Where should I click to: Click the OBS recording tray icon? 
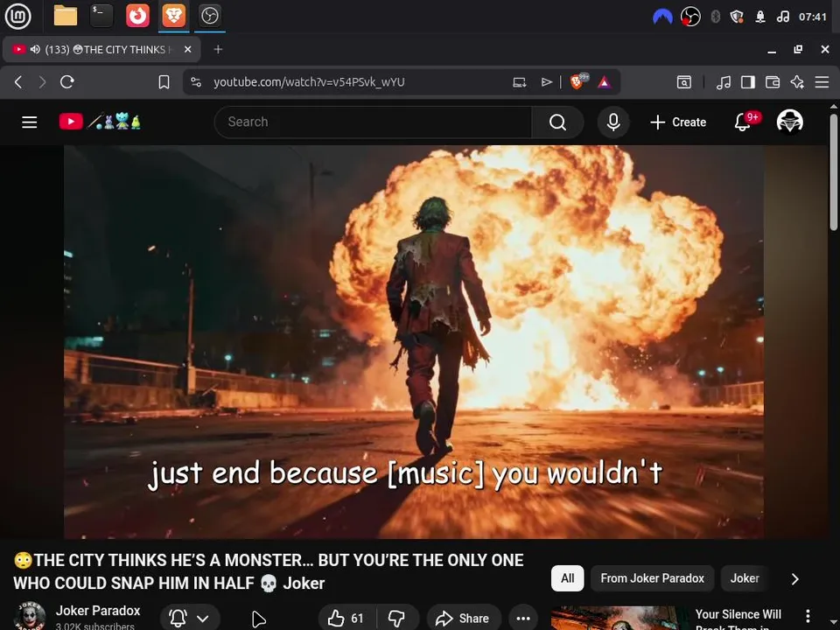click(690, 17)
